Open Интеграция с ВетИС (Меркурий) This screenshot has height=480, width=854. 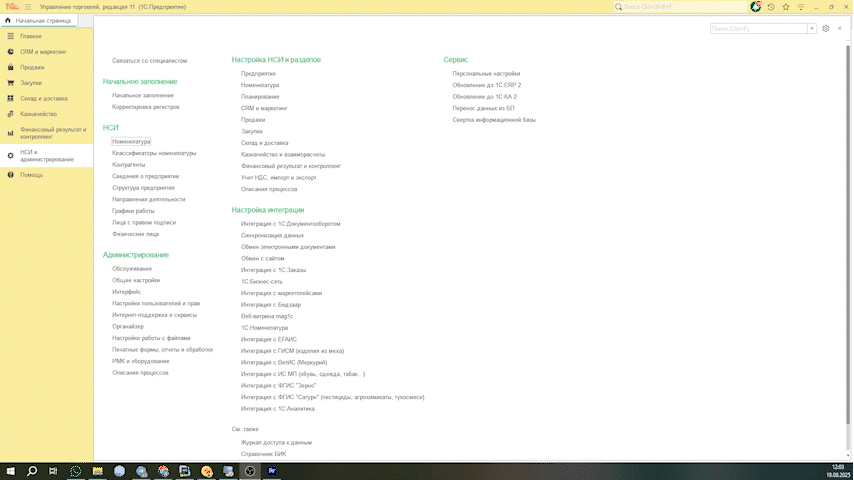pos(284,362)
